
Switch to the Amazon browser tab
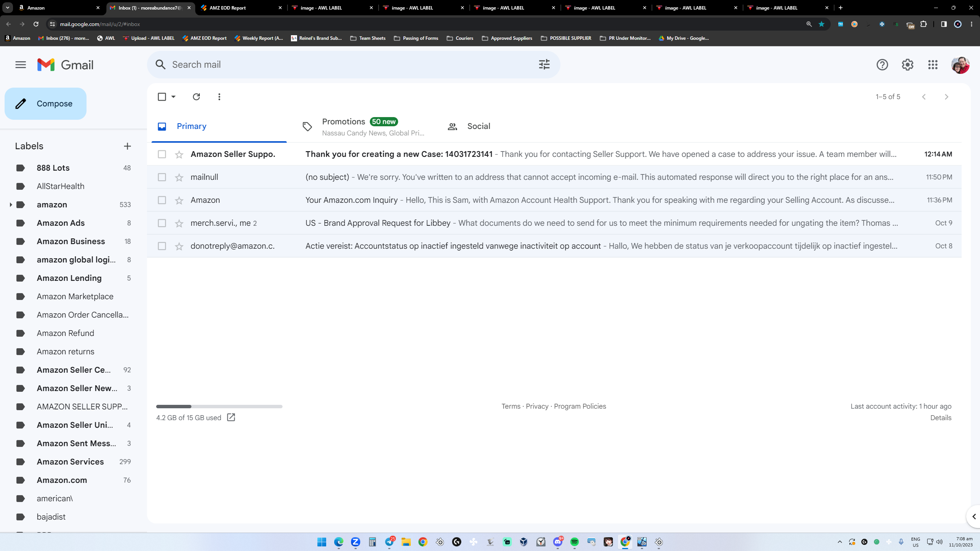pos(59,8)
